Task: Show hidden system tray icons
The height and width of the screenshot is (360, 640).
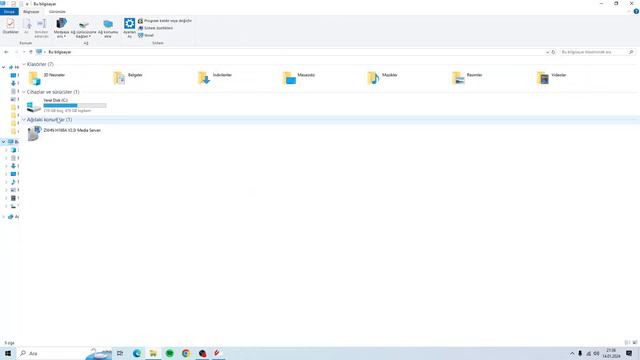Action: [x=572, y=353]
